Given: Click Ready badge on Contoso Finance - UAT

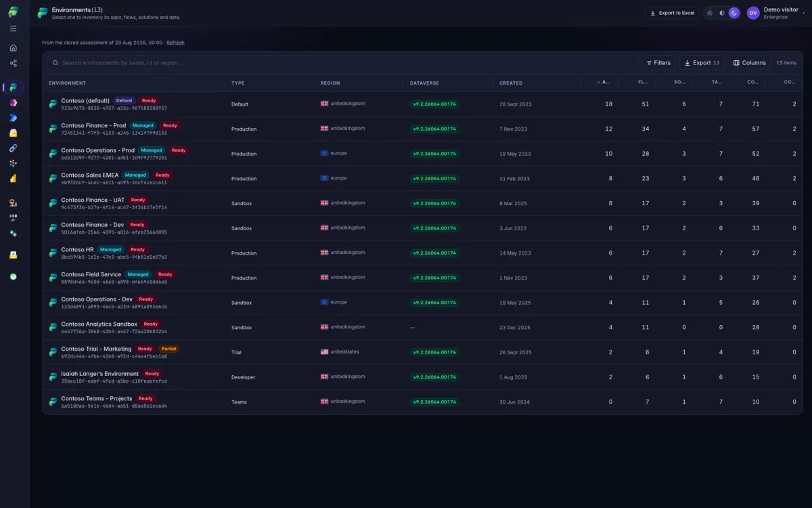Looking at the screenshot, I should (x=138, y=200).
